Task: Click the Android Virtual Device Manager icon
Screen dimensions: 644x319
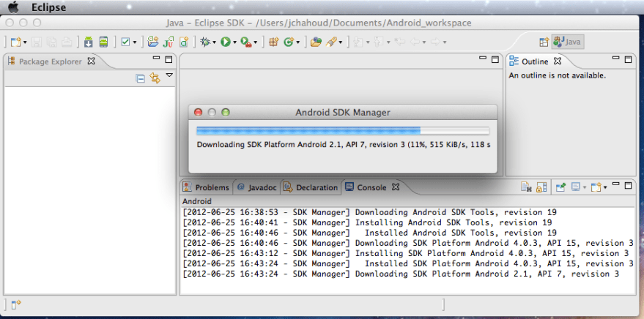Action: [x=104, y=42]
